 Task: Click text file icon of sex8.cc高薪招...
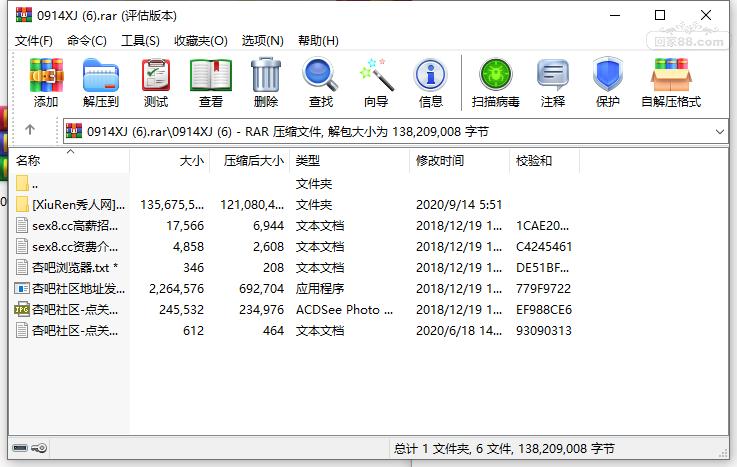pos(22,226)
